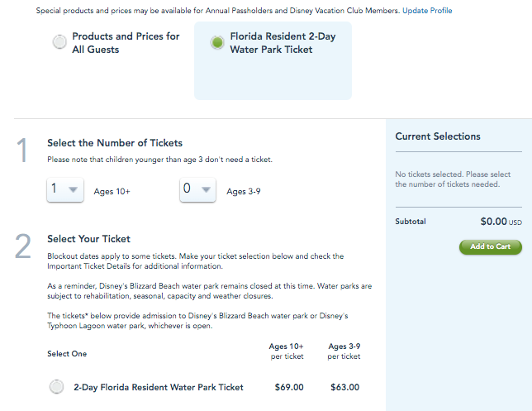Screen dimensions: 532x411
Task: Click the Florida Resident 2-Day Water Park Ticket label
Action: pos(283,43)
